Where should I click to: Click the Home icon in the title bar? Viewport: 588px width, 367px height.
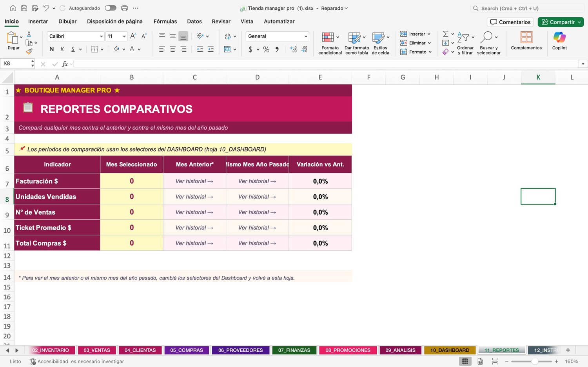tap(13, 8)
